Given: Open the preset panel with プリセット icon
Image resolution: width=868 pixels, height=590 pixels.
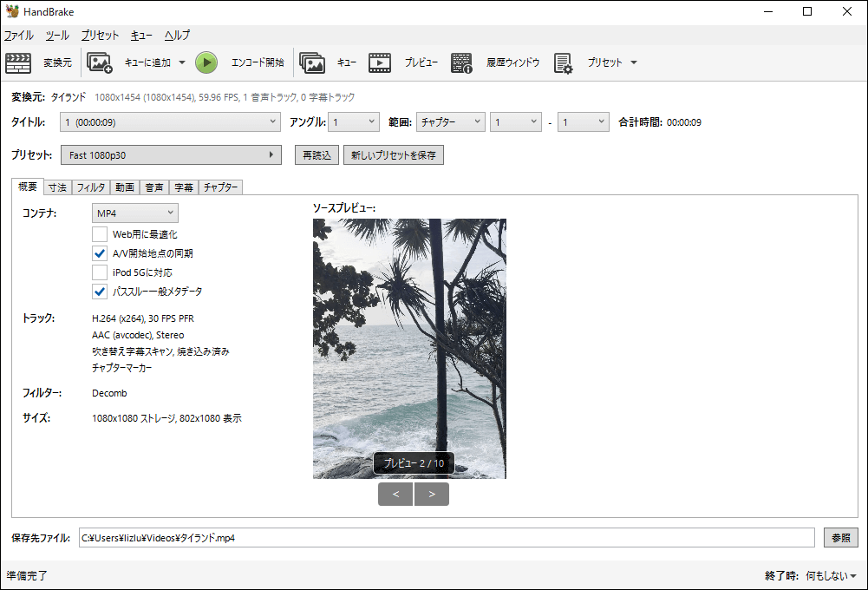Looking at the screenshot, I should pyautogui.click(x=564, y=62).
